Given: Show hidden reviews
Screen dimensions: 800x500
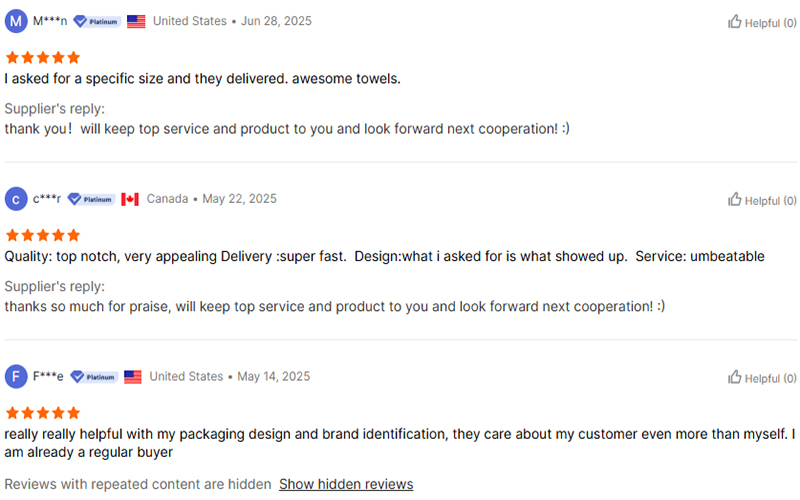Looking at the screenshot, I should (346, 484).
